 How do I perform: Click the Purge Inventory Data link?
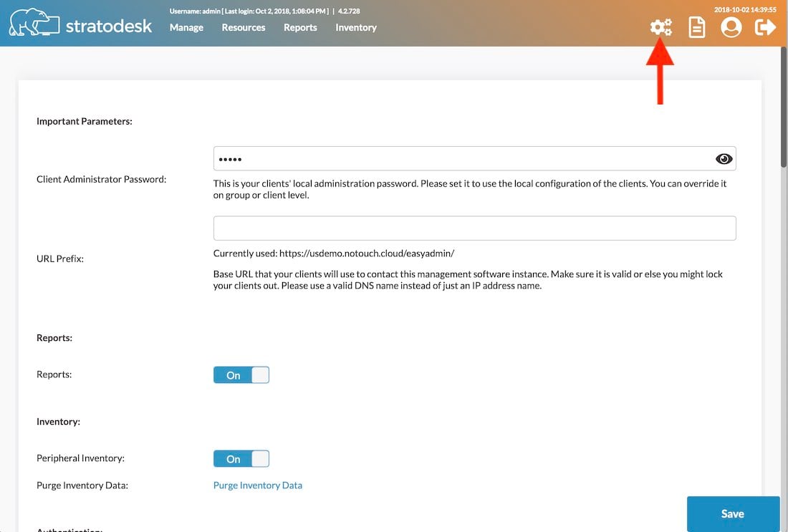[x=257, y=485]
